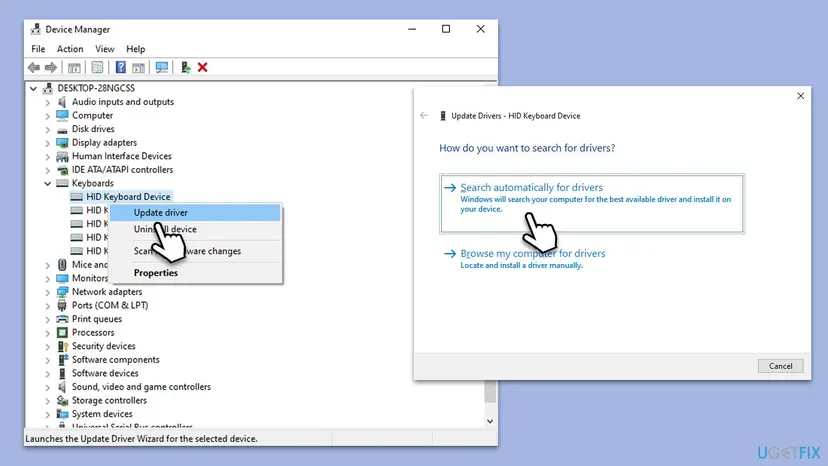
Task: Expand Human Interface Devices chevron
Action: 48,156
